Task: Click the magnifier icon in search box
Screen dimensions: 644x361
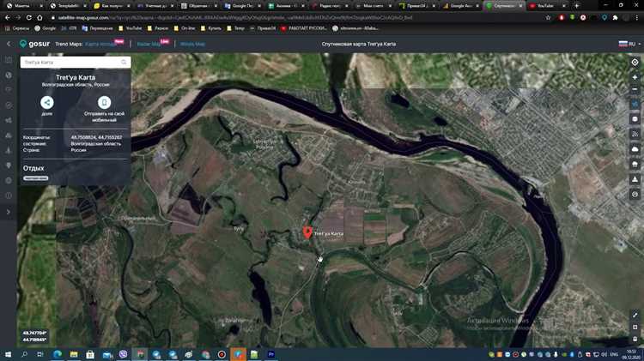Action: coord(124,62)
